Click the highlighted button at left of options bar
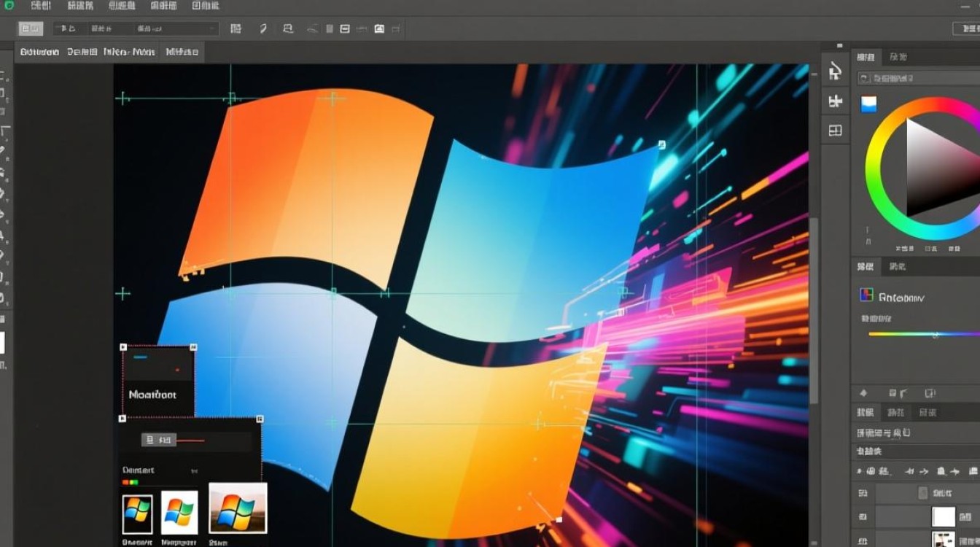Screen dimensions: 980x547 (31, 29)
